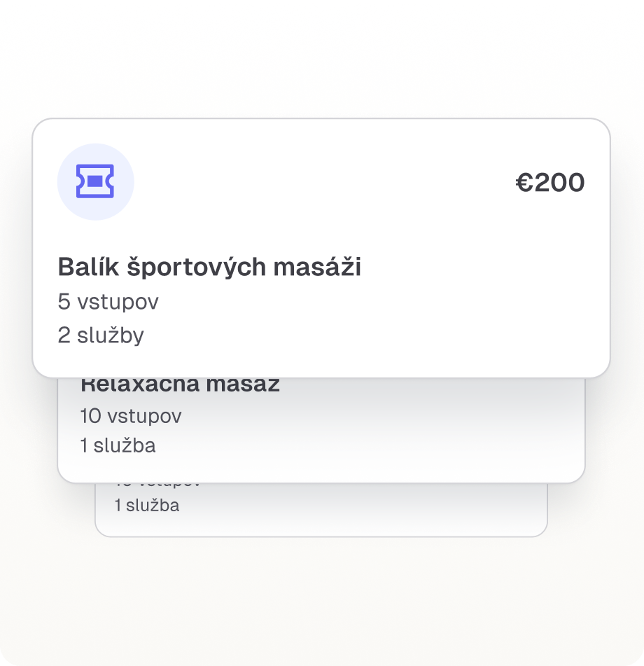Select the 2 služby text
Screen dimensions: 644x666
click(100, 335)
